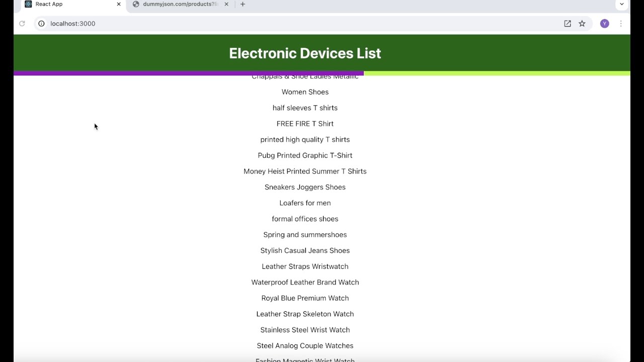Close the React App tab

[x=119, y=4]
